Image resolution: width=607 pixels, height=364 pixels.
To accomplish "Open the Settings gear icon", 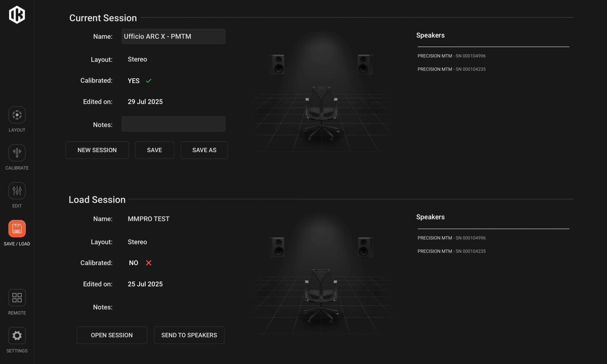I will (x=17, y=336).
